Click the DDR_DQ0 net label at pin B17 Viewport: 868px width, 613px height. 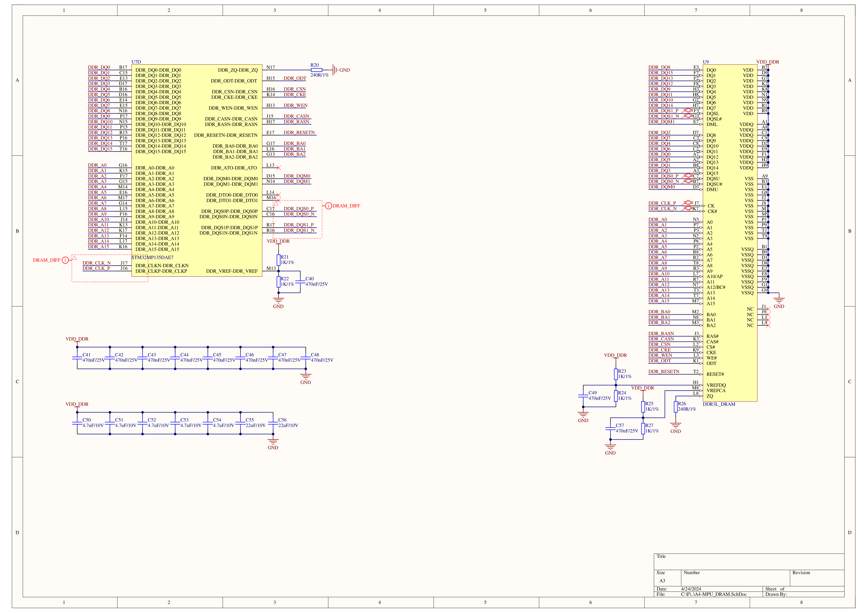pyautogui.click(x=99, y=67)
